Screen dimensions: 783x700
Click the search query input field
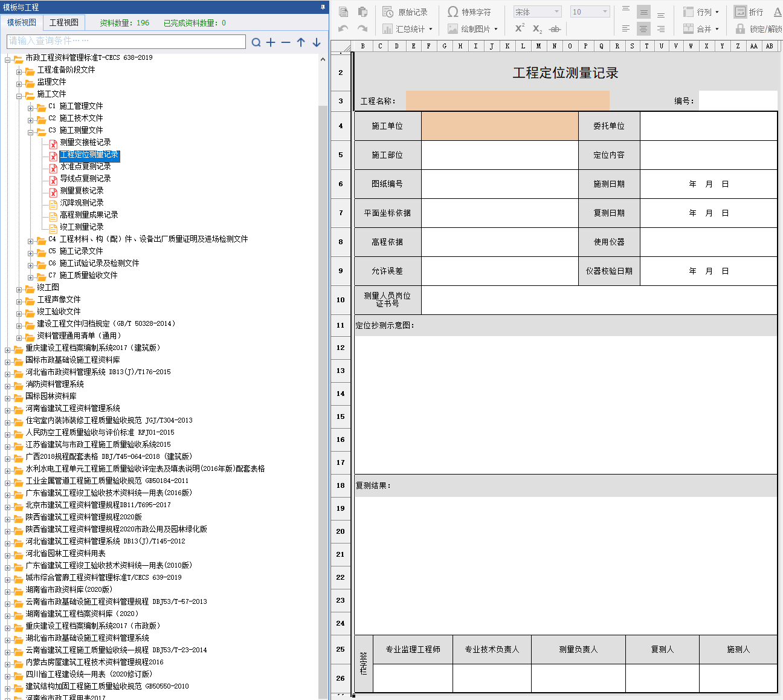(126, 41)
